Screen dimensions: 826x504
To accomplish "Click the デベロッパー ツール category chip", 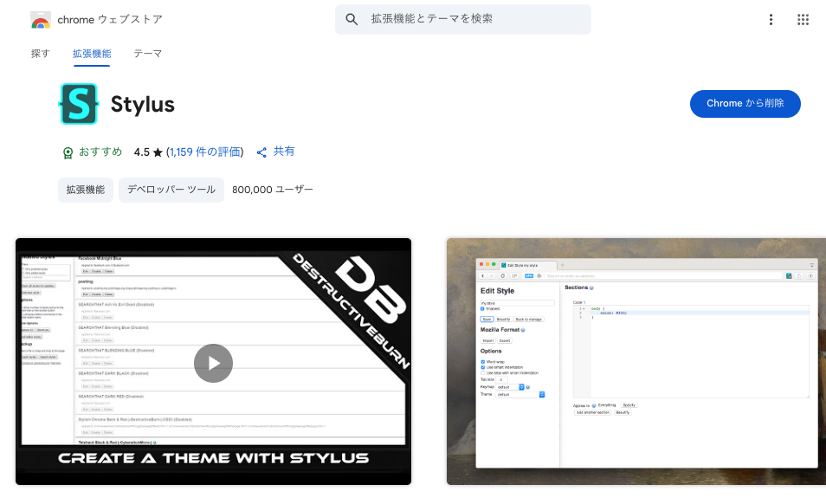I will 172,190.
